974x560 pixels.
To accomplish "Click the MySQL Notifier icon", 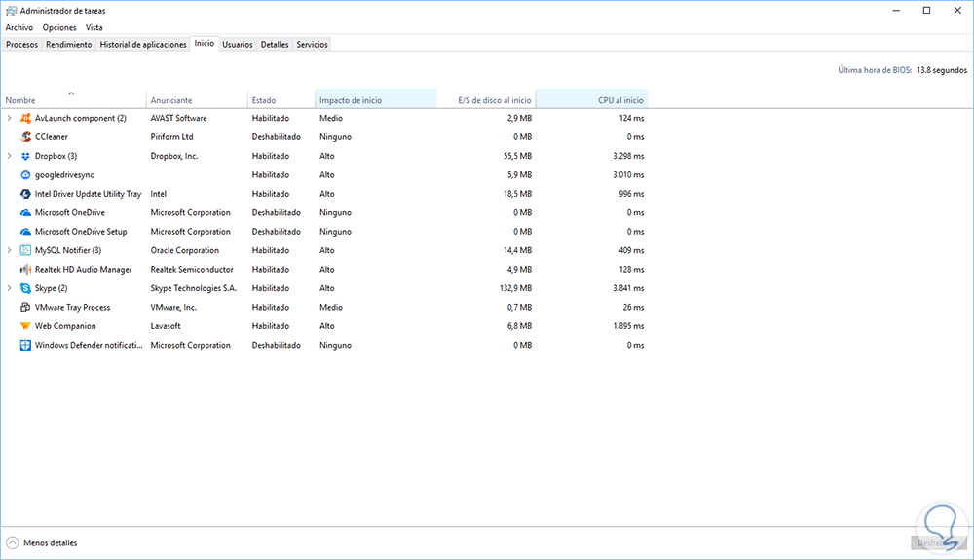I will (x=25, y=251).
